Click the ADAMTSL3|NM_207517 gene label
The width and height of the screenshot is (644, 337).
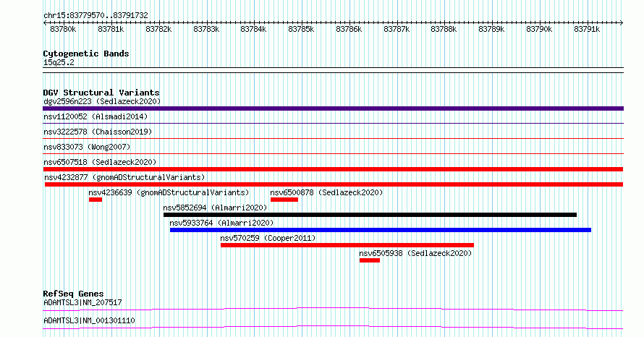82,302
